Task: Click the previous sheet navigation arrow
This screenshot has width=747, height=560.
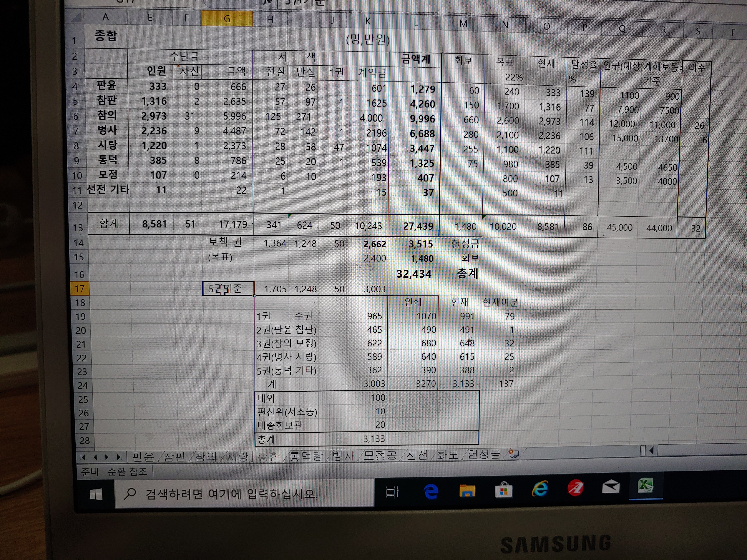Action: pos(95,457)
